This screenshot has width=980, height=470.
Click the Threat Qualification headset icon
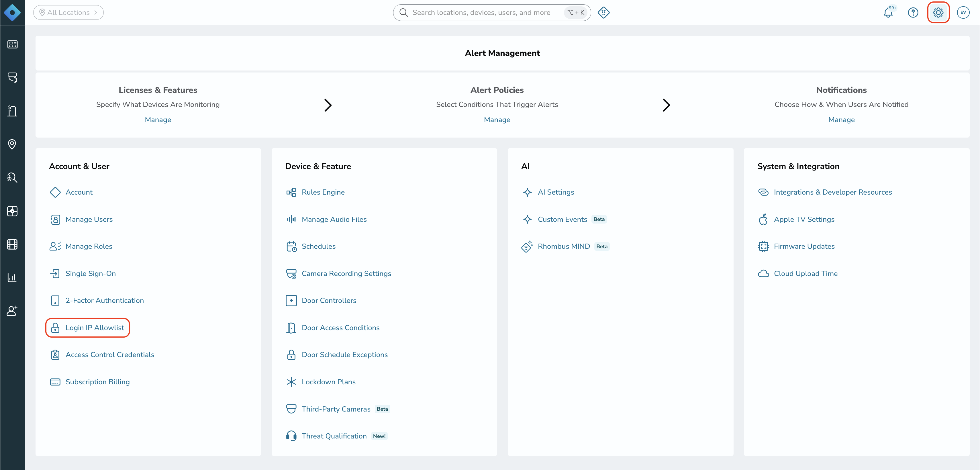click(291, 436)
